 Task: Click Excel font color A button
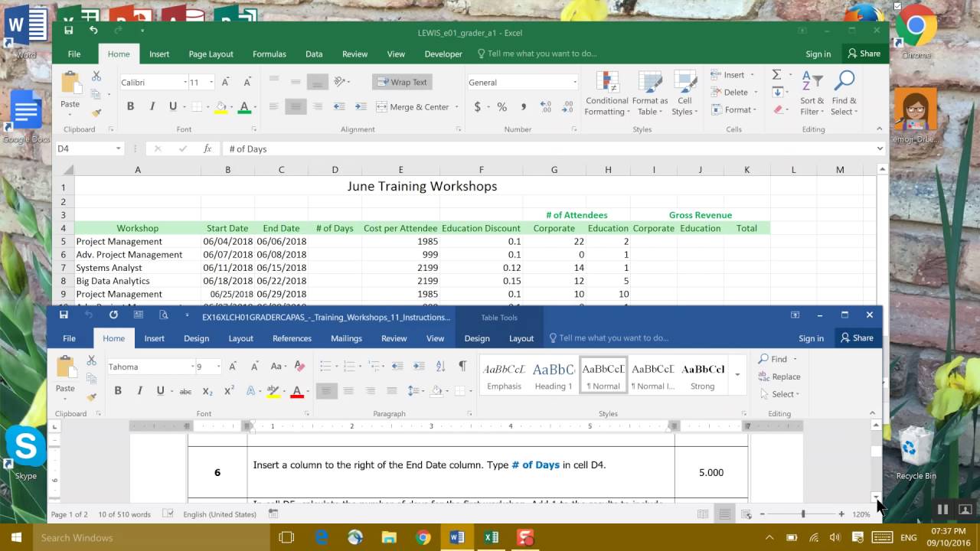coord(245,107)
